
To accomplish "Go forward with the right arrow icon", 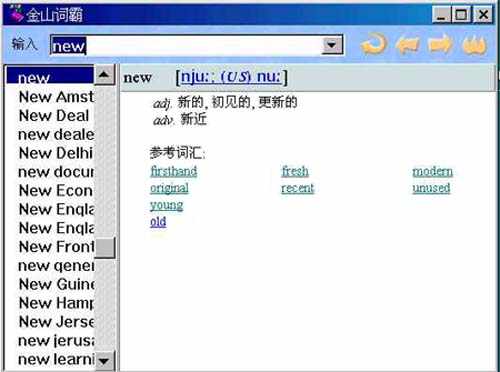I will 441,45.
